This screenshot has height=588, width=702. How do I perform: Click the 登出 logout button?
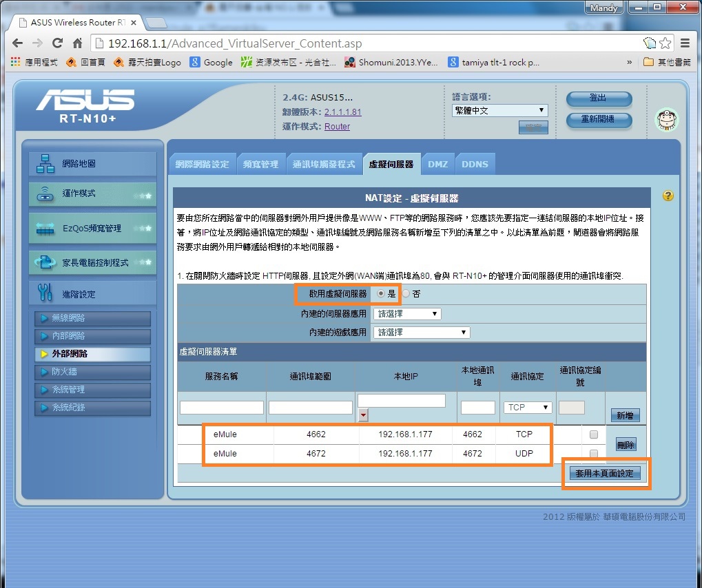pos(599,98)
